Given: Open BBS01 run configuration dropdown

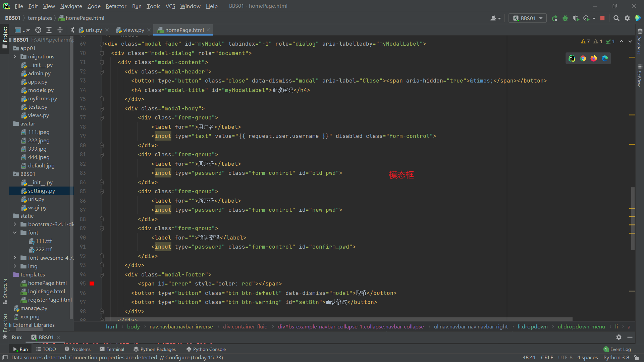Looking at the screenshot, I should [528, 18].
